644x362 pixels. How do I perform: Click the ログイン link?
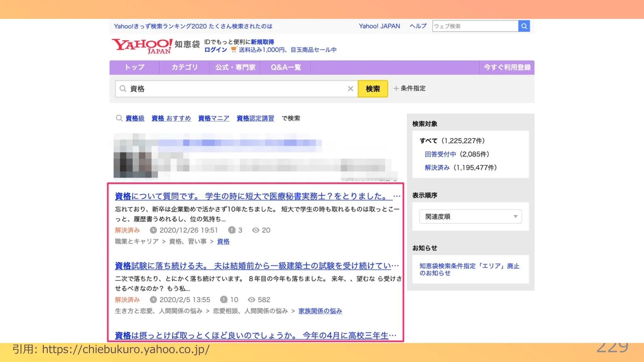(x=216, y=50)
